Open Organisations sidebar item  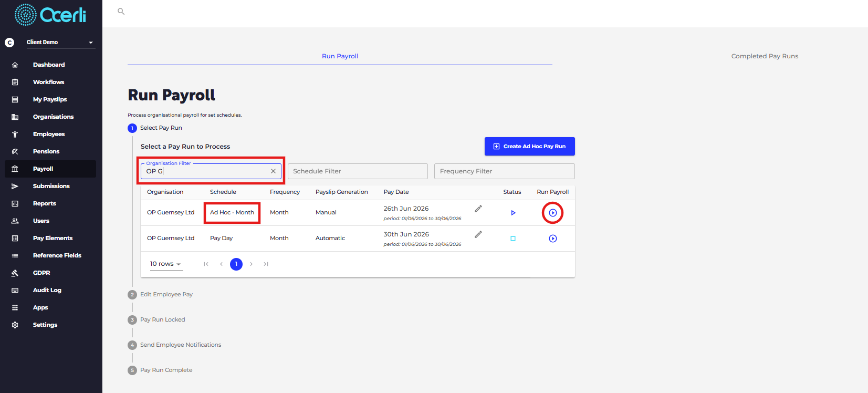pos(53,117)
